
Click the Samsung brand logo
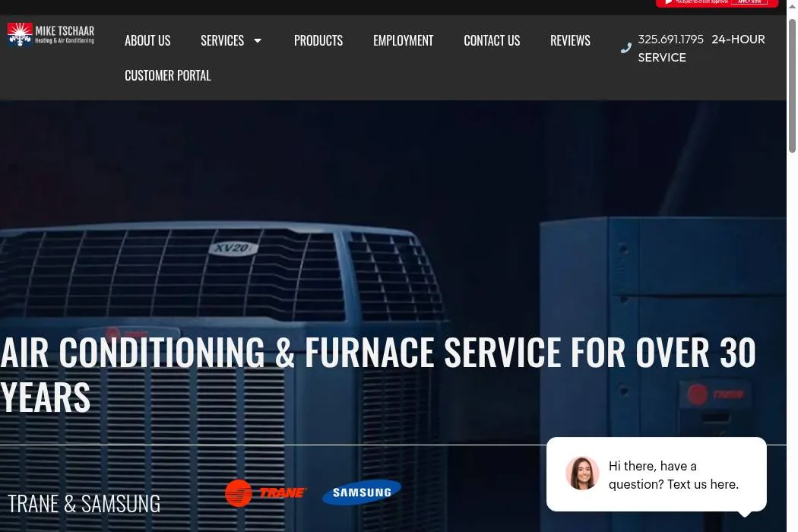coord(362,492)
